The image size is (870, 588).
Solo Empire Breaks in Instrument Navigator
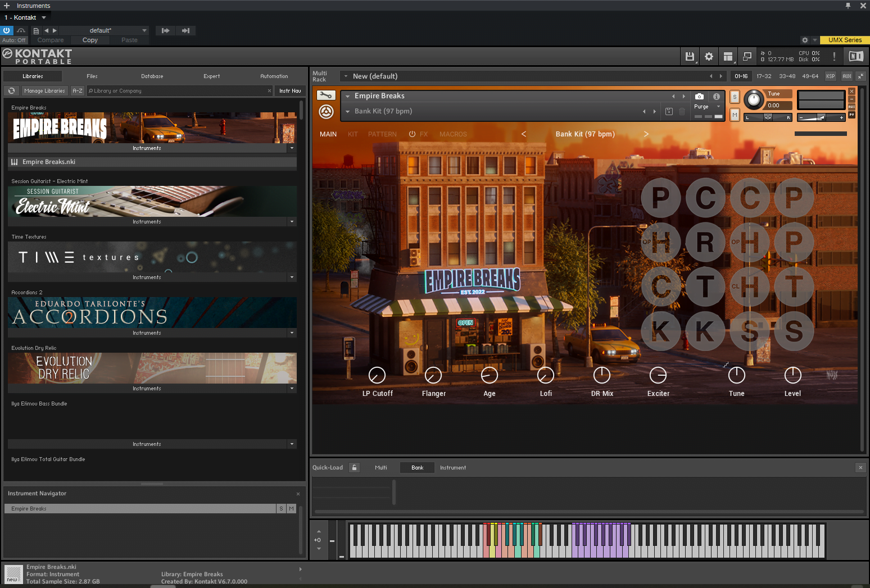pos(282,509)
